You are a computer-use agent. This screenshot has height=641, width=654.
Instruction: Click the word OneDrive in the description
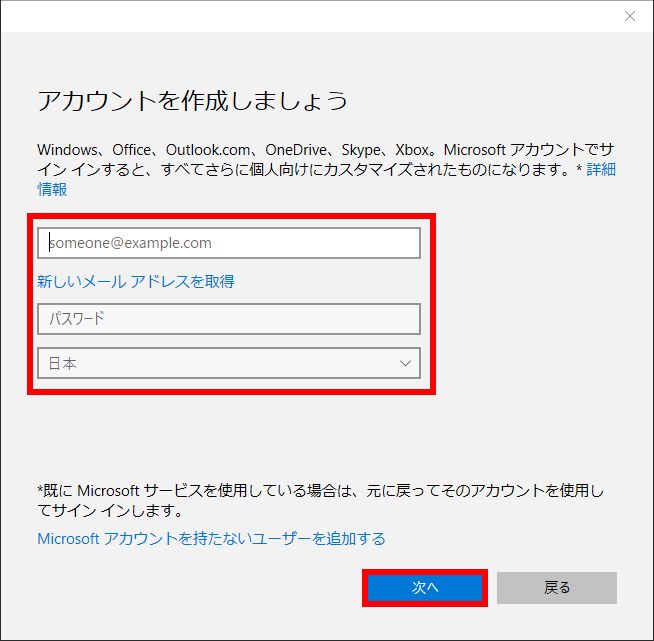click(294, 148)
